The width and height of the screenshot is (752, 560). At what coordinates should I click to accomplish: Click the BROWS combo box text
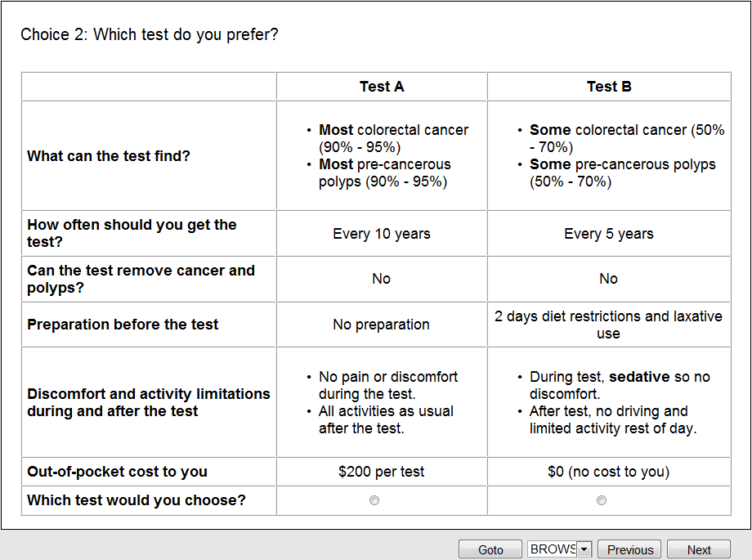[553, 549]
